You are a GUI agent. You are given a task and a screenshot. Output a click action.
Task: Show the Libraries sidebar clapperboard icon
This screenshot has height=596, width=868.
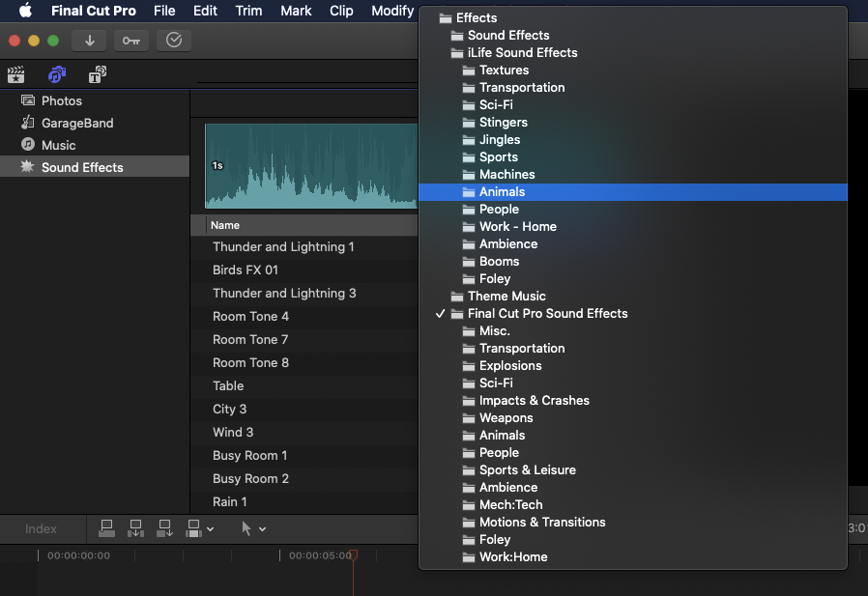click(16, 74)
